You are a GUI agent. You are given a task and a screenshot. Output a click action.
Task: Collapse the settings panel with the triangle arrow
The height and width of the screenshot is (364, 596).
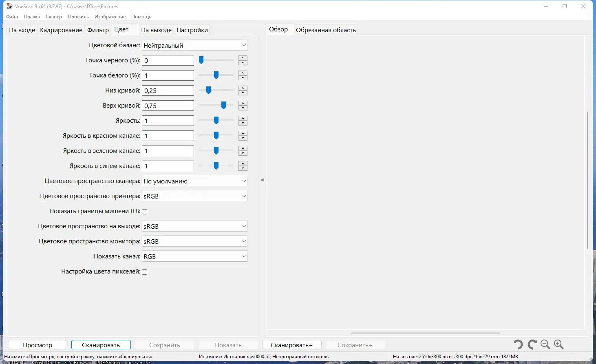coord(263,180)
